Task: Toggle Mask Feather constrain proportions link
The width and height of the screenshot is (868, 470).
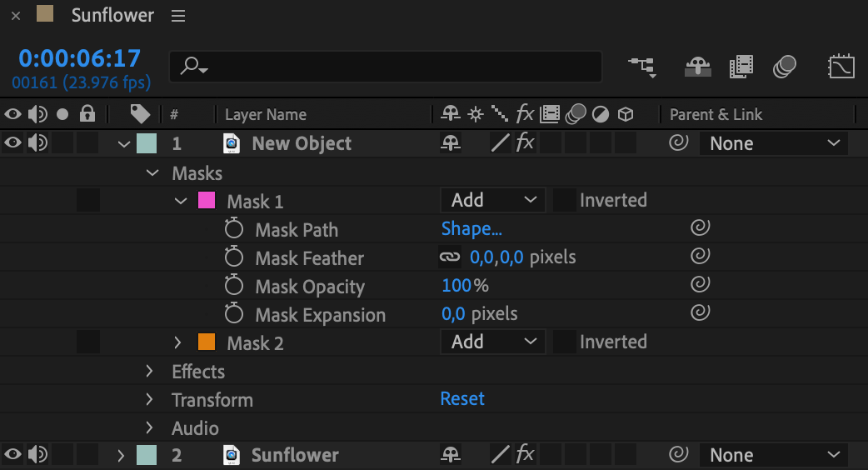Action: click(x=450, y=257)
